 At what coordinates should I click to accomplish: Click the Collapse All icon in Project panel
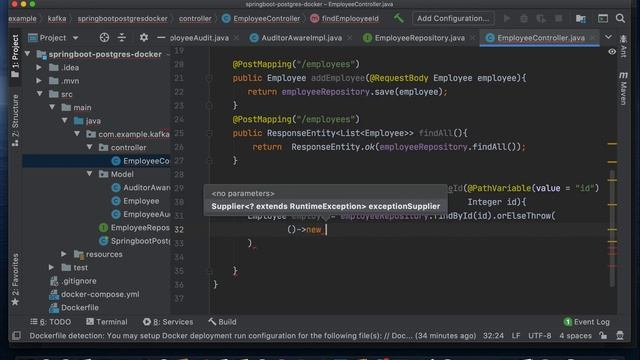(122, 38)
